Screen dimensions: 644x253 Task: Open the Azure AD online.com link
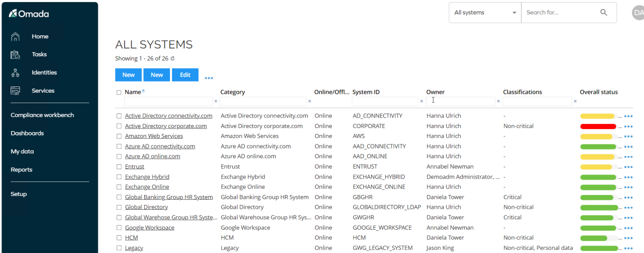pos(153,157)
